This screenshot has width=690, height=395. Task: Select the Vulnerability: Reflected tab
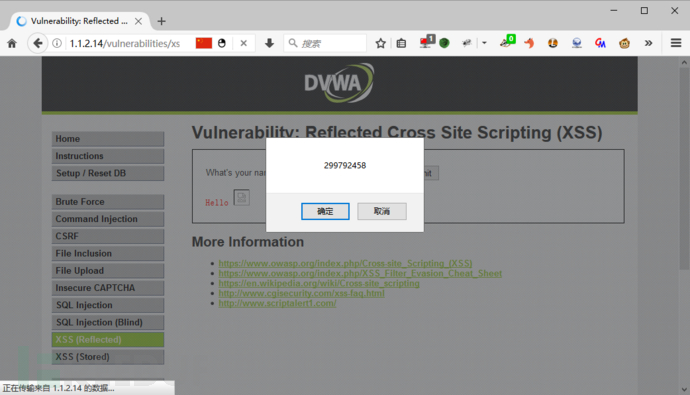coord(79,21)
